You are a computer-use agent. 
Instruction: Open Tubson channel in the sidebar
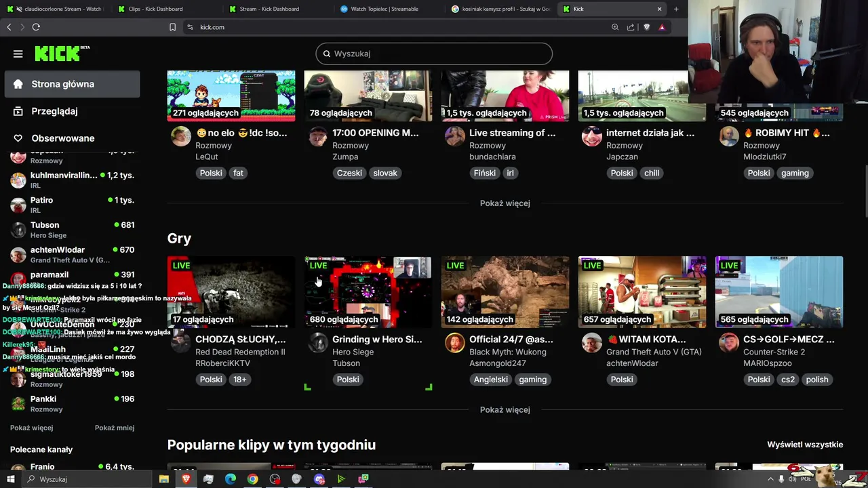click(72, 230)
